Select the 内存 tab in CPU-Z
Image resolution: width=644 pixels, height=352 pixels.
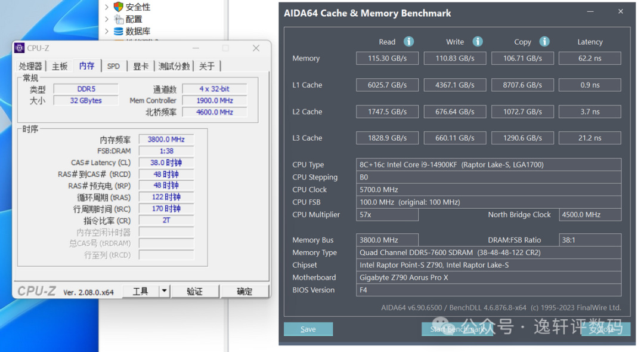86,66
